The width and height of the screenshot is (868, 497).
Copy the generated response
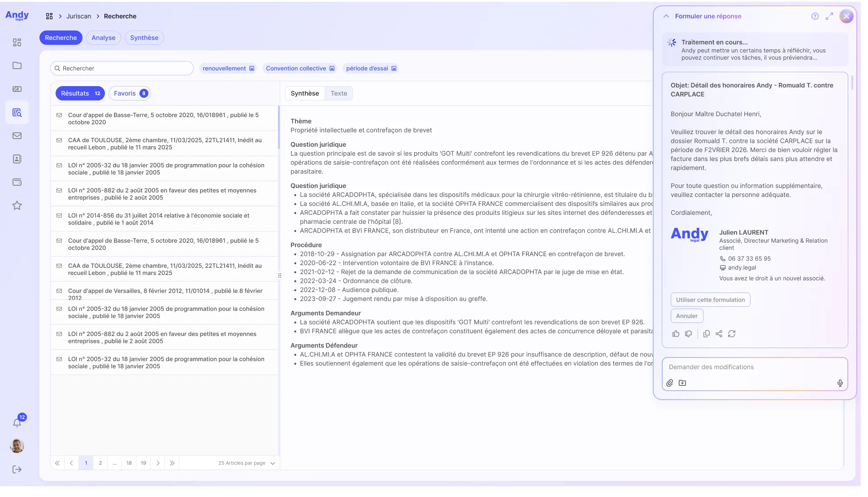click(x=706, y=334)
